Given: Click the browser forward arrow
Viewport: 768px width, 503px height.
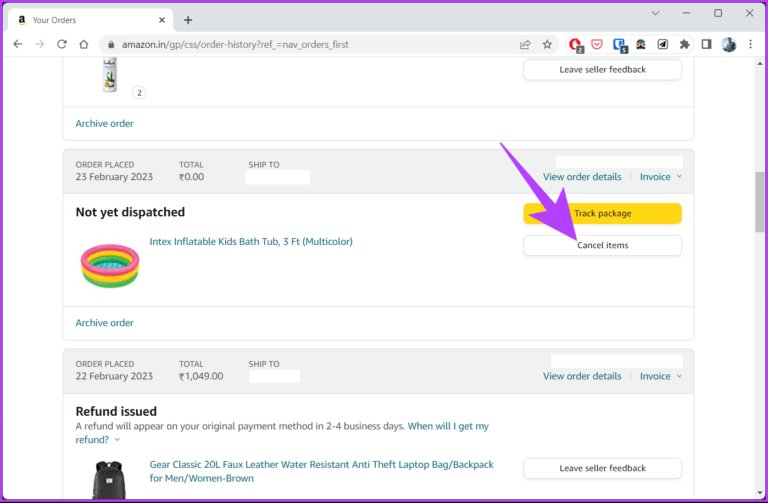Looking at the screenshot, I should 40,45.
